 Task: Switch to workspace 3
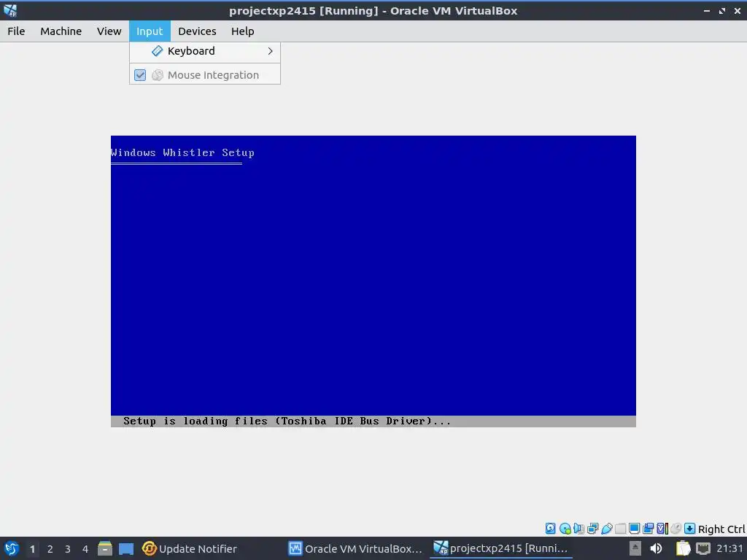click(68, 549)
